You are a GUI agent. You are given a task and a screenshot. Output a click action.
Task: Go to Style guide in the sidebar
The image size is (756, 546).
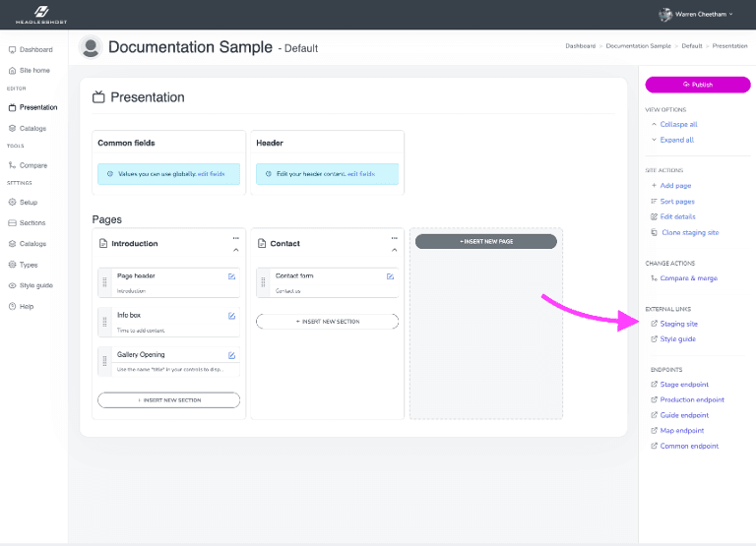36,285
